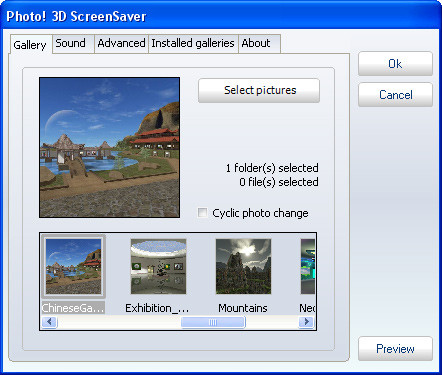Confirm settings with the Ok button
Viewport: 442px width, 375px height.
[x=395, y=64]
